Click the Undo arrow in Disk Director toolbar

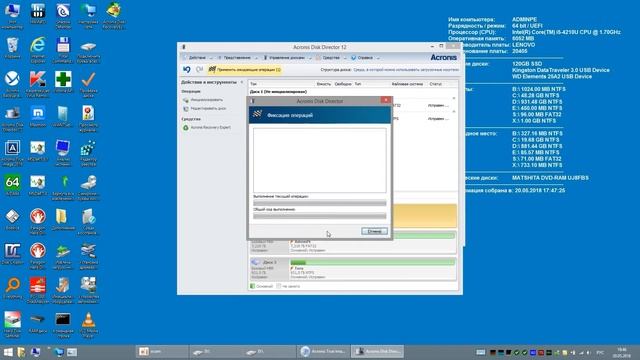tap(187, 70)
